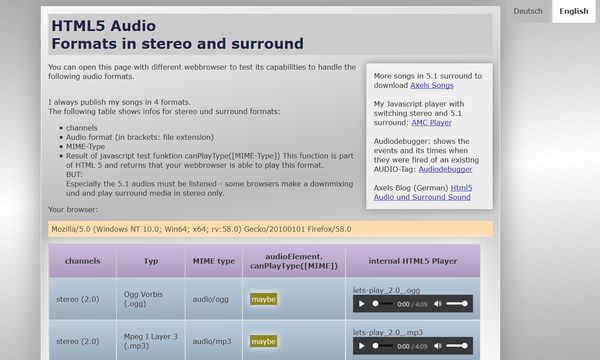This screenshot has height=360, width=600.
Task: Click the 'Your browser:' label
Action: pos(73,210)
